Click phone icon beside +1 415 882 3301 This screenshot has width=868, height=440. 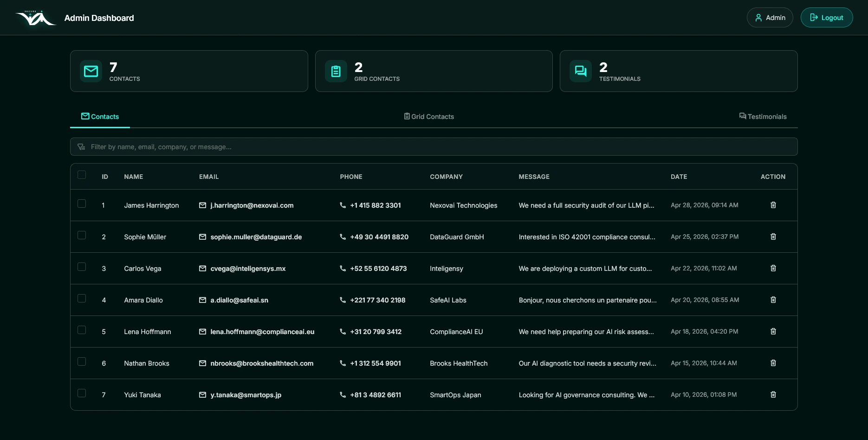[x=343, y=205]
